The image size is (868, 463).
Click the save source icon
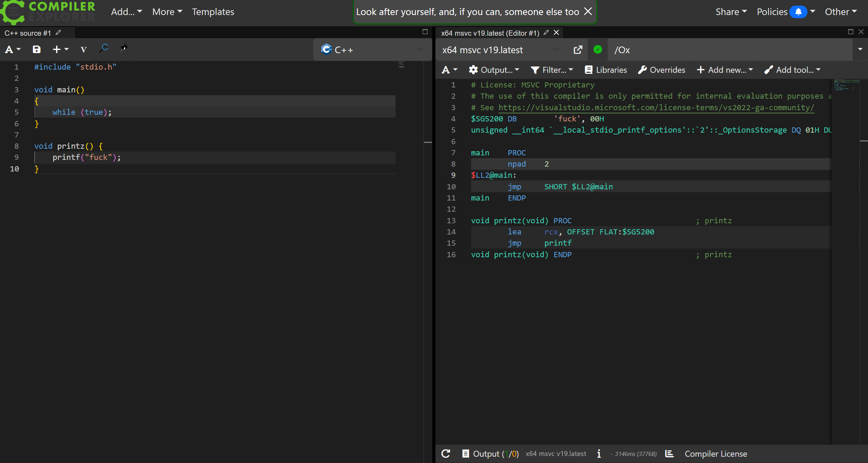(x=36, y=49)
